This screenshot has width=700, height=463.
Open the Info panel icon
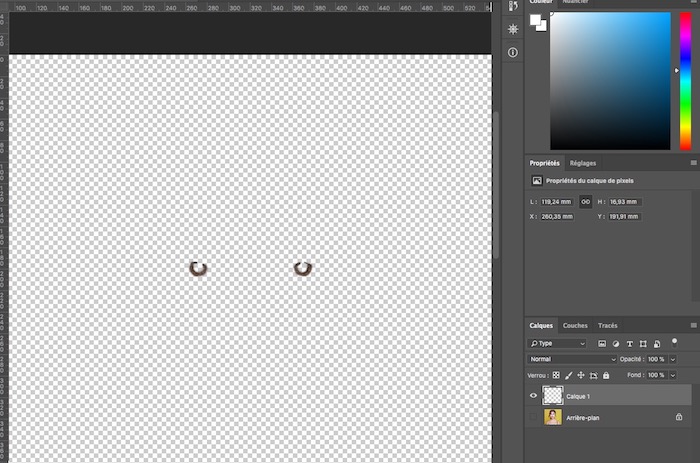coord(513,52)
